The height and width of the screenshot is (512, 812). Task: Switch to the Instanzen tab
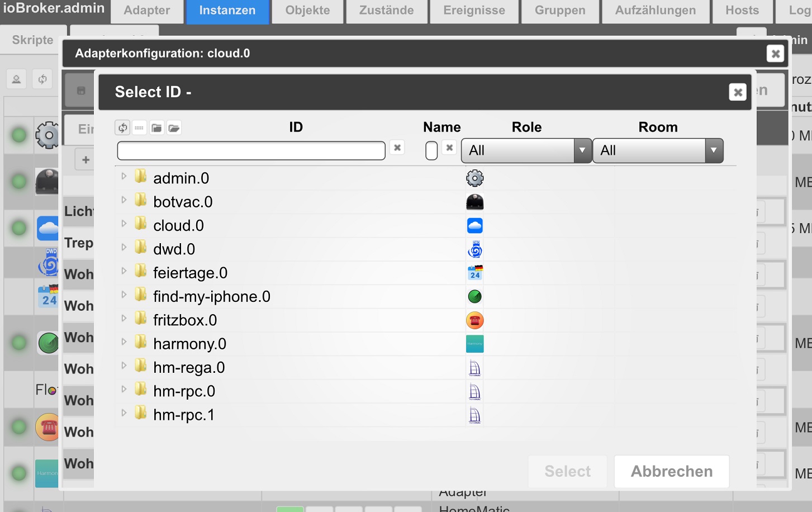pos(227,11)
